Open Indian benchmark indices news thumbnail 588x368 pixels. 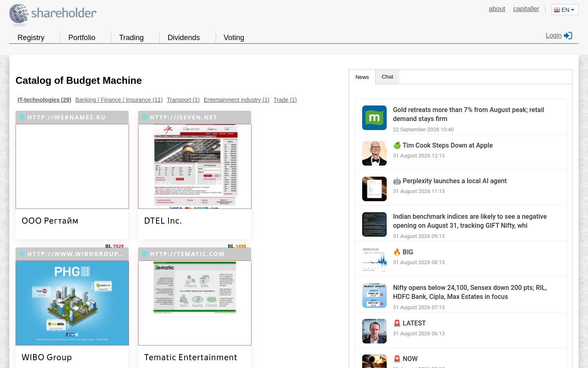[374, 224]
